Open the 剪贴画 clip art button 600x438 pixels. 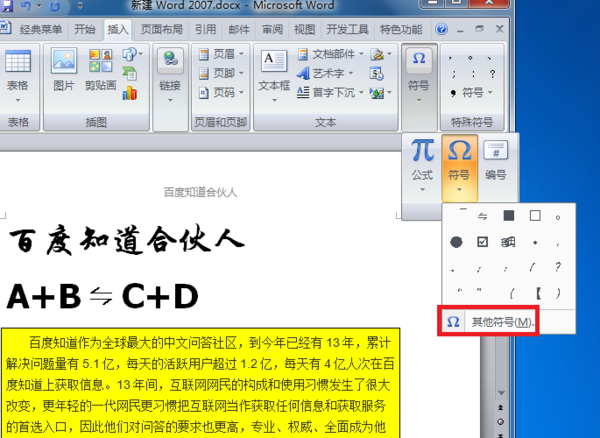tap(101, 70)
